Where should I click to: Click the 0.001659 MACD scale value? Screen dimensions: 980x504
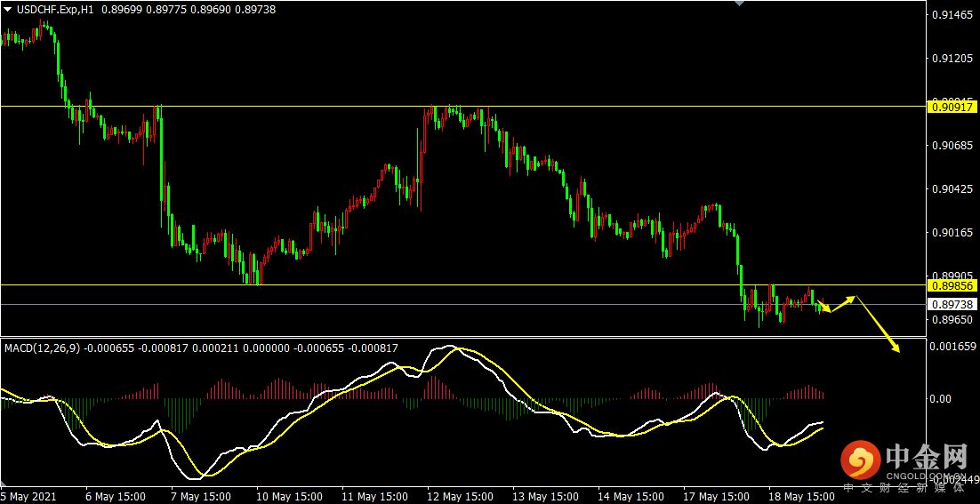coord(953,348)
